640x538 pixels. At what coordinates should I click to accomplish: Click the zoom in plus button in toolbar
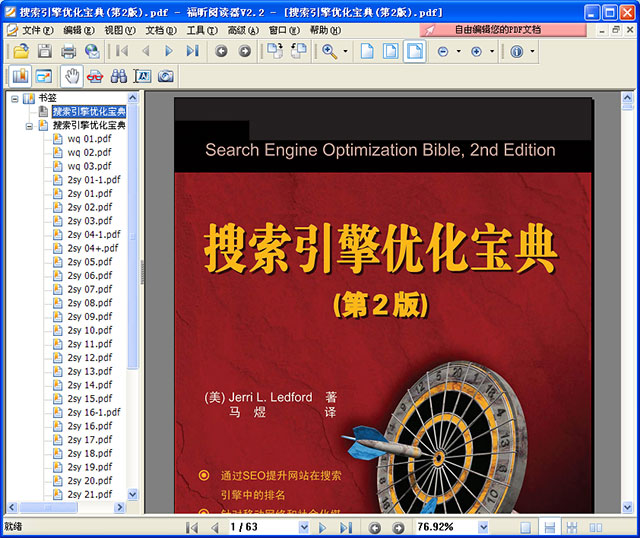coord(476,51)
